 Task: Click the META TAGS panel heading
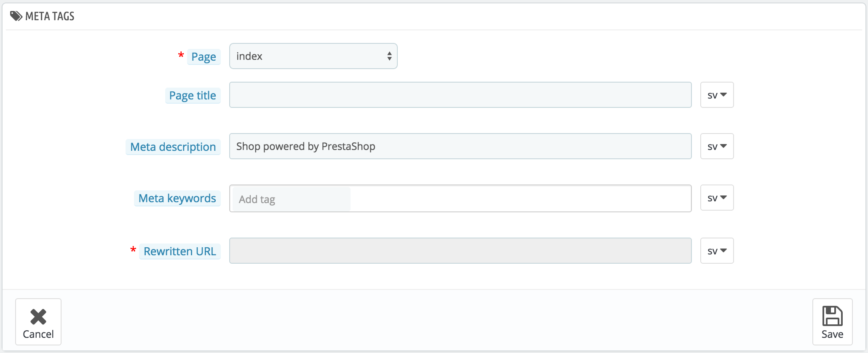pyautogui.click(x=50, y=16)
